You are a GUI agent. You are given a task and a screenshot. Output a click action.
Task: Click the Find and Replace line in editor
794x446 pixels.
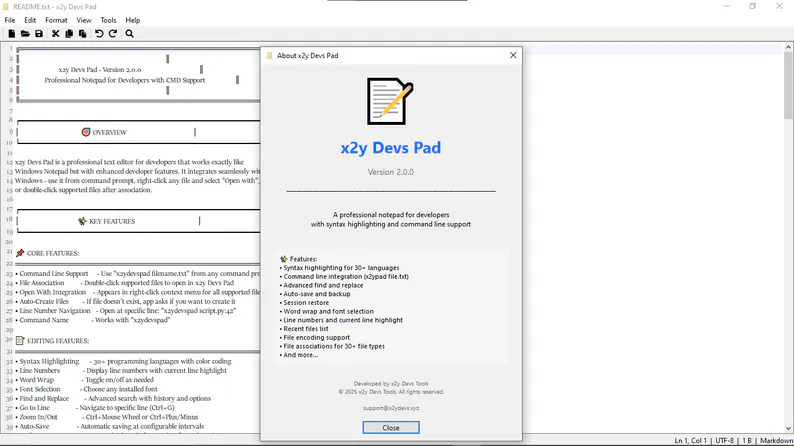point(113,398)
